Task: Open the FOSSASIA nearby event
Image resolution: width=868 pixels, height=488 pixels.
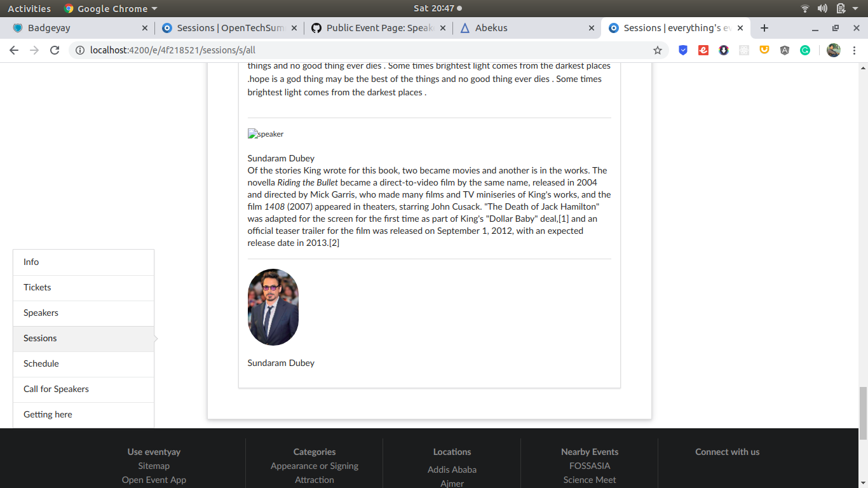Action: (590, 466)
